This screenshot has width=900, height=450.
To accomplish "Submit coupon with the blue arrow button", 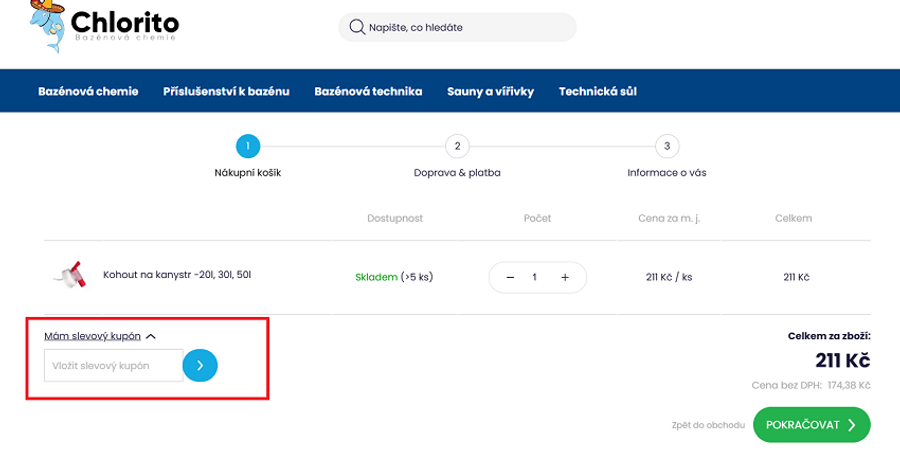I will pos(200,365).
